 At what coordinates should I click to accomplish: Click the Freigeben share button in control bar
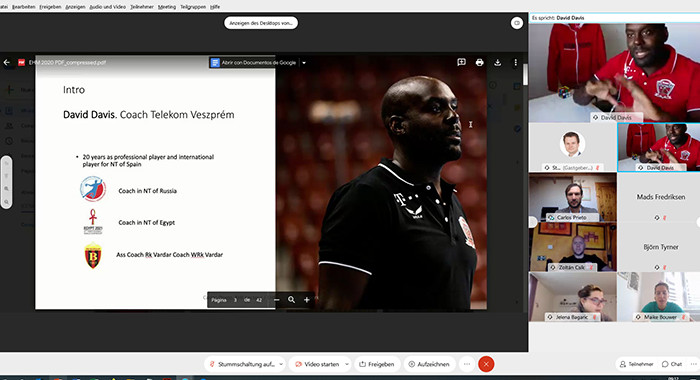(377, 364)
